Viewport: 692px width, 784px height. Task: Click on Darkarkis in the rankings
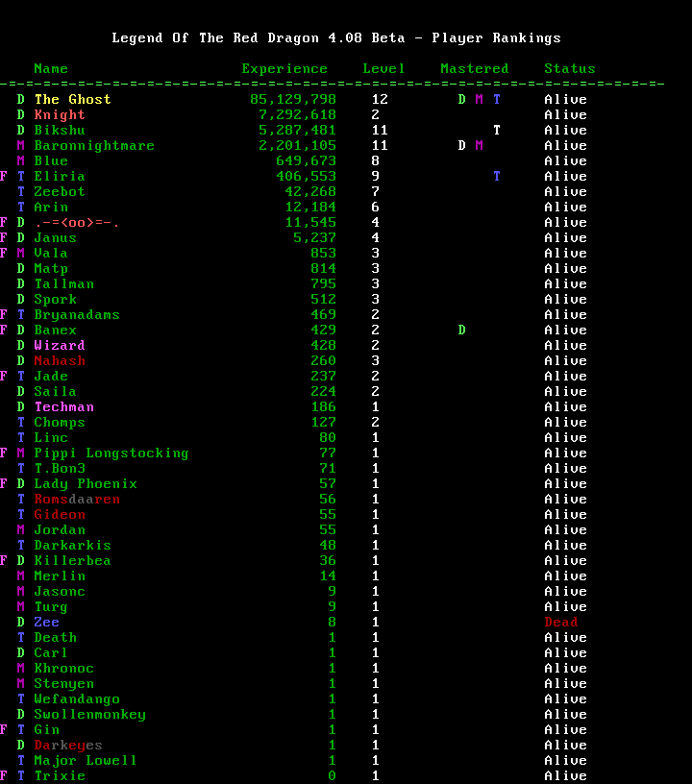pos(72,546)
